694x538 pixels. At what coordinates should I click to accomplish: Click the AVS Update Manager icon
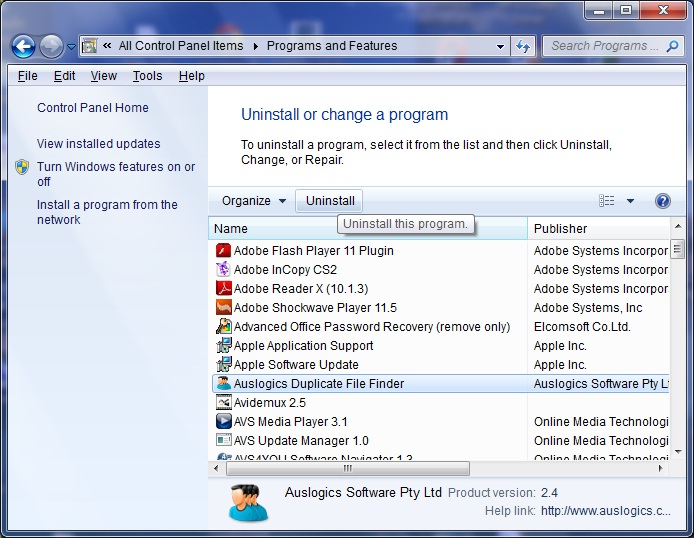224,440
